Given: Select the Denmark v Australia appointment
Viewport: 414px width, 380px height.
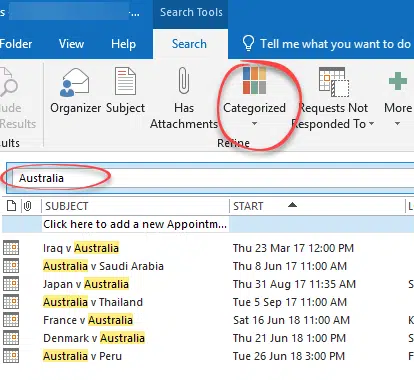Looking at the screenshot, I should [x=94, y=338].
